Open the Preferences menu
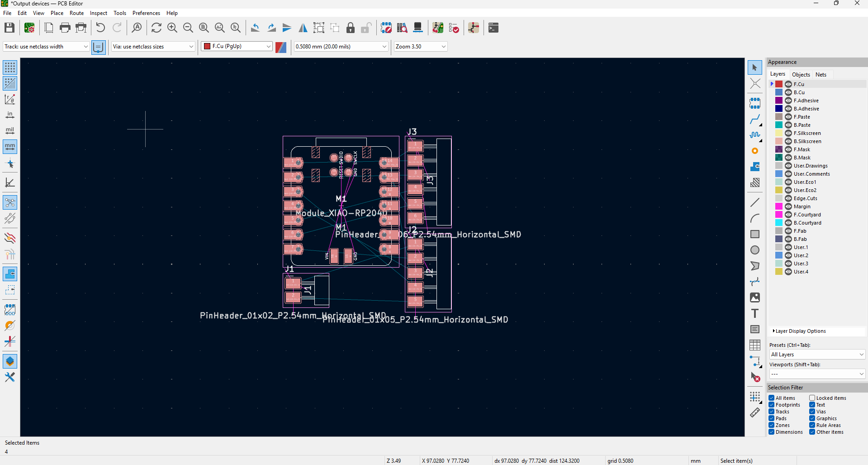868x465 pixels. (x=146, y=13)
